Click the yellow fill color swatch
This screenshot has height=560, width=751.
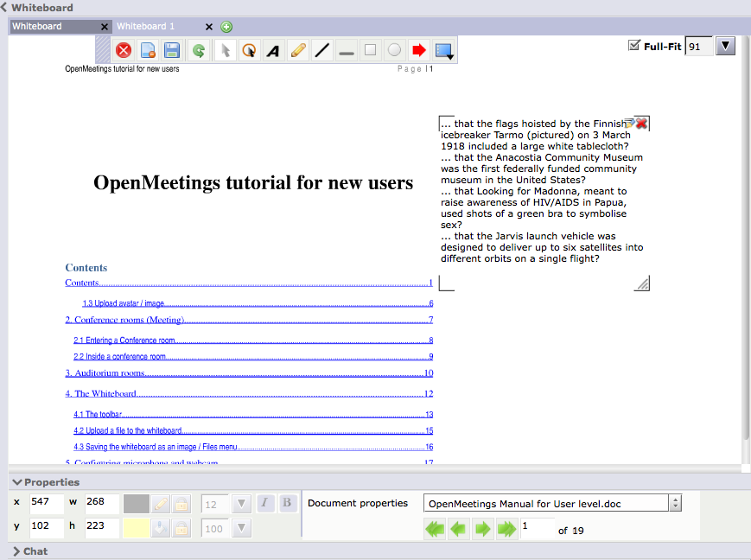(137, 528)
